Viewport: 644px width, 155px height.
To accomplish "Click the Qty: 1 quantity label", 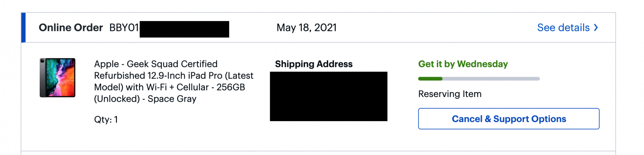I will (x=106, y=120).
